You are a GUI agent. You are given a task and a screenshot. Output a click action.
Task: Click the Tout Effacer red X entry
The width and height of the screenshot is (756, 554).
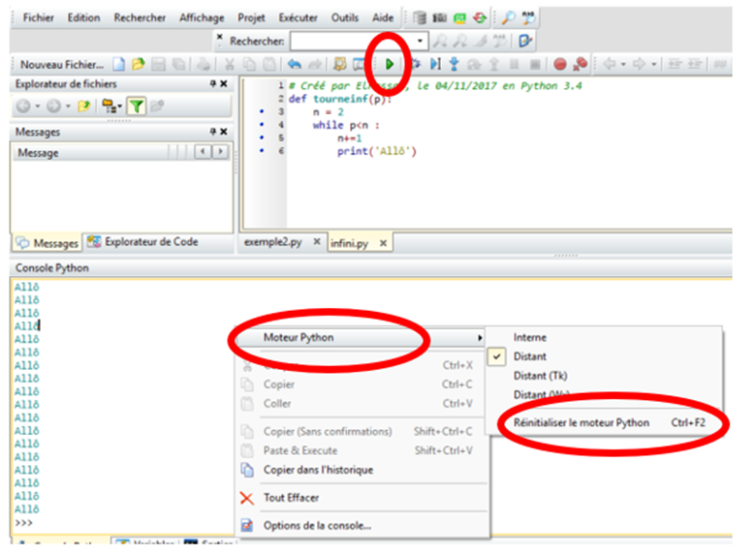point(290,498)
